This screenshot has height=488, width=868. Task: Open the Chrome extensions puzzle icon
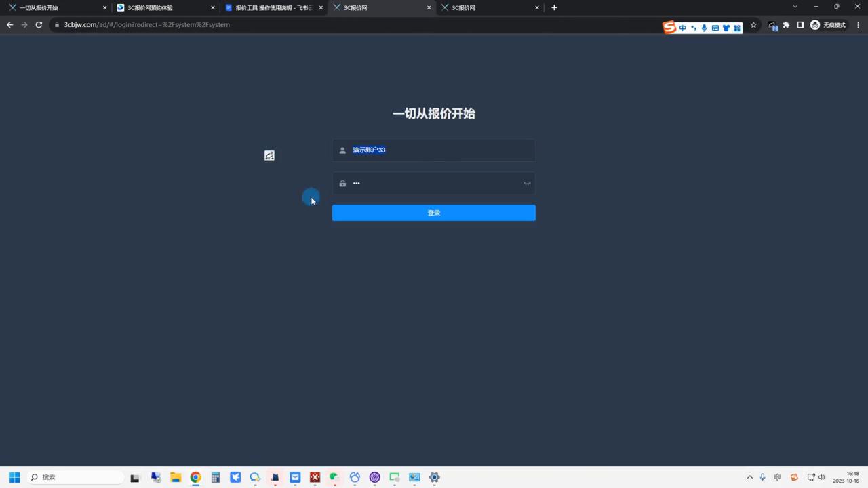[x=786, y=25]
